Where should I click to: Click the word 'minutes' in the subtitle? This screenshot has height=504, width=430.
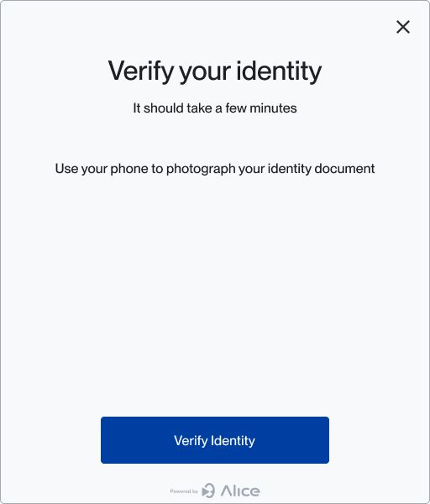pos(273,108)
